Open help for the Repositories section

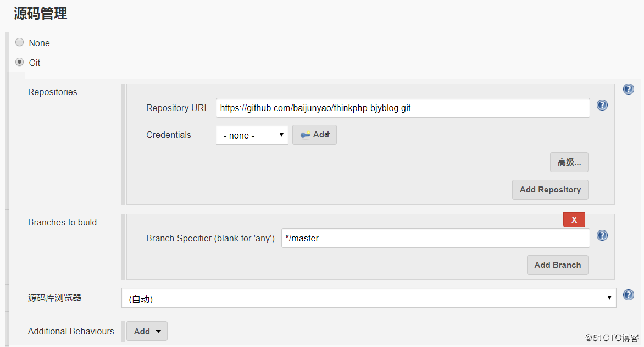point(629,89)
